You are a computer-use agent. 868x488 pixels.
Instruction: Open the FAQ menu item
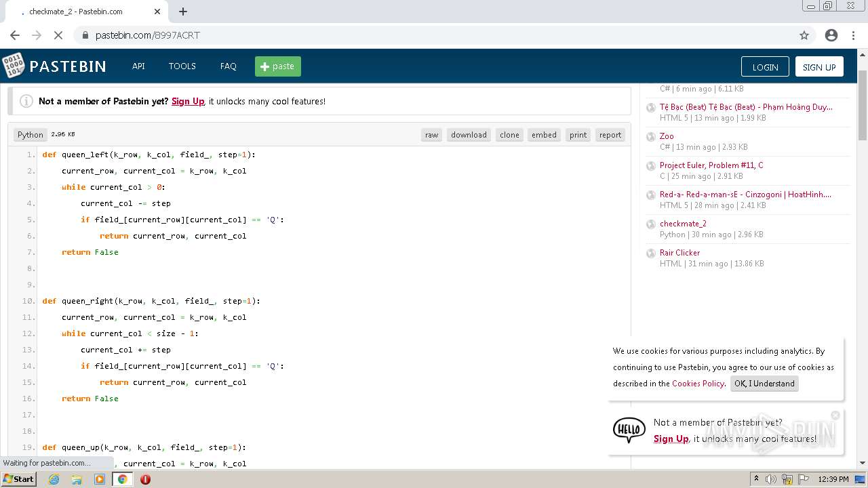point(229,66)
